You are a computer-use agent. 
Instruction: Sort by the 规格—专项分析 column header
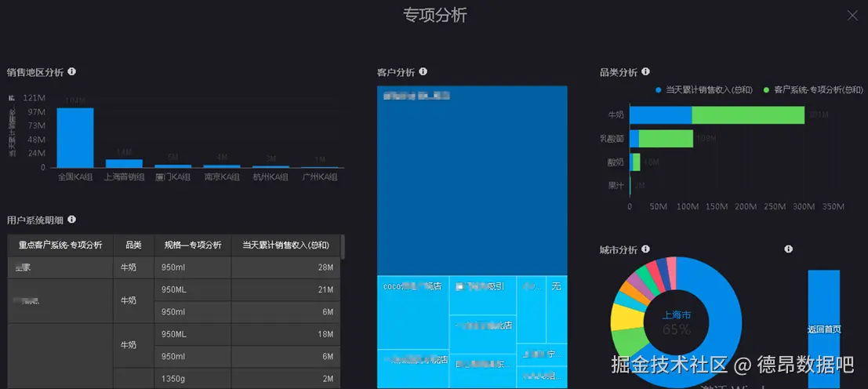point(193,245)
